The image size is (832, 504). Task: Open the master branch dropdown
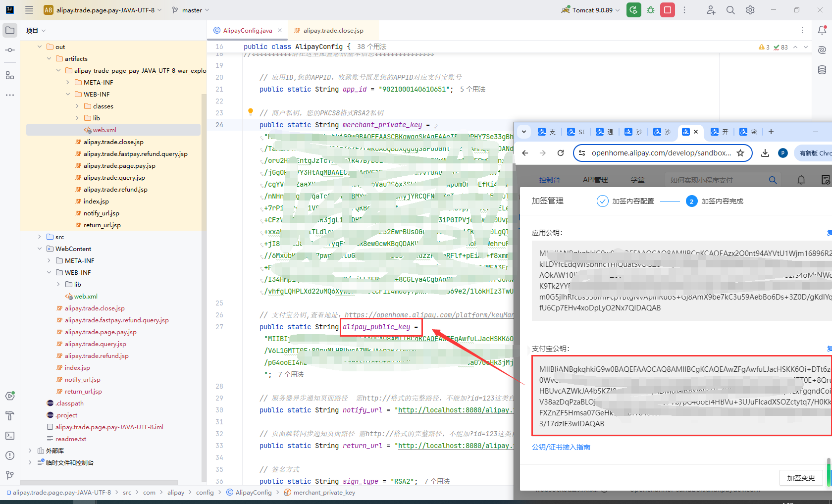[191, 10]
